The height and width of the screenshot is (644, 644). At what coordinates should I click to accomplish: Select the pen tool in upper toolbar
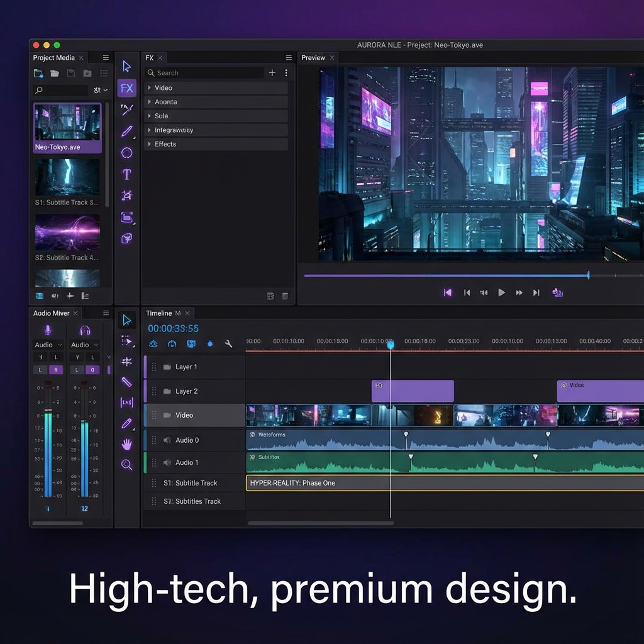(126, 131)
